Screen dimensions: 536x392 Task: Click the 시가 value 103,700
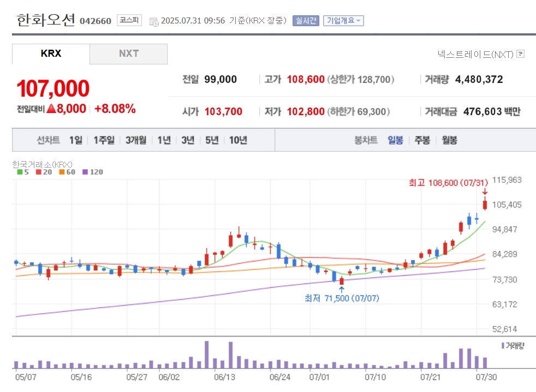[223, 111]
